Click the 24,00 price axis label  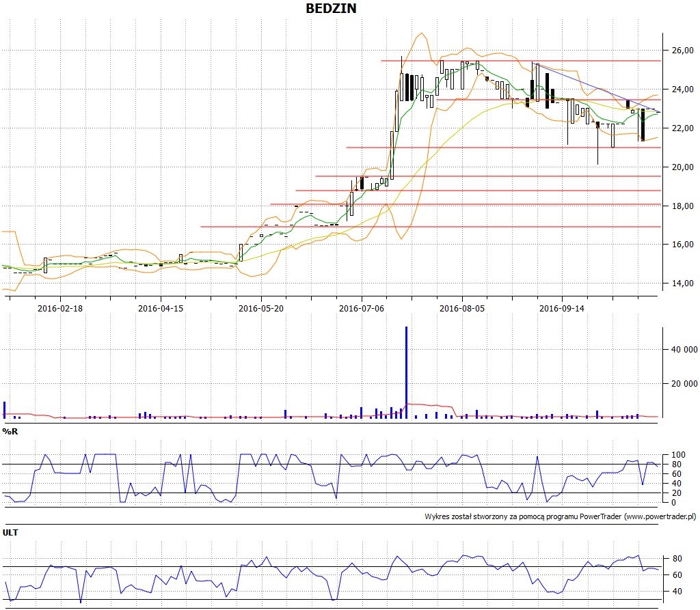[x=683, y=89]
